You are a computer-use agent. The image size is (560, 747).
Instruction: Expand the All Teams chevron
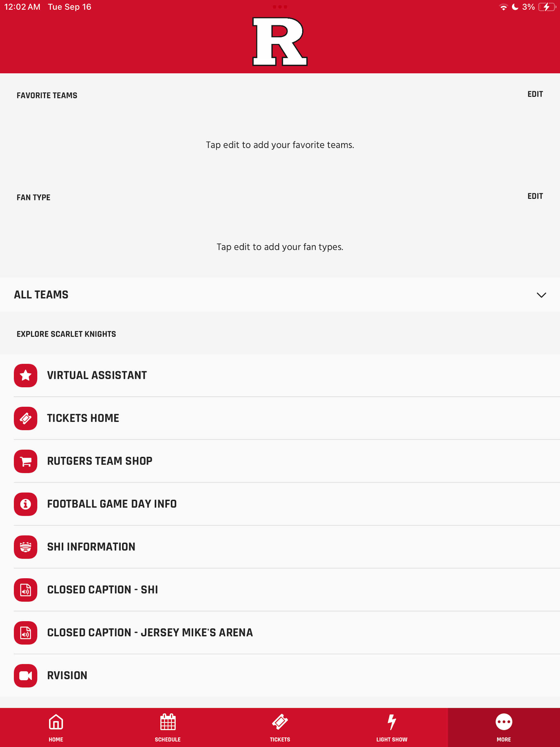point(541,295)
